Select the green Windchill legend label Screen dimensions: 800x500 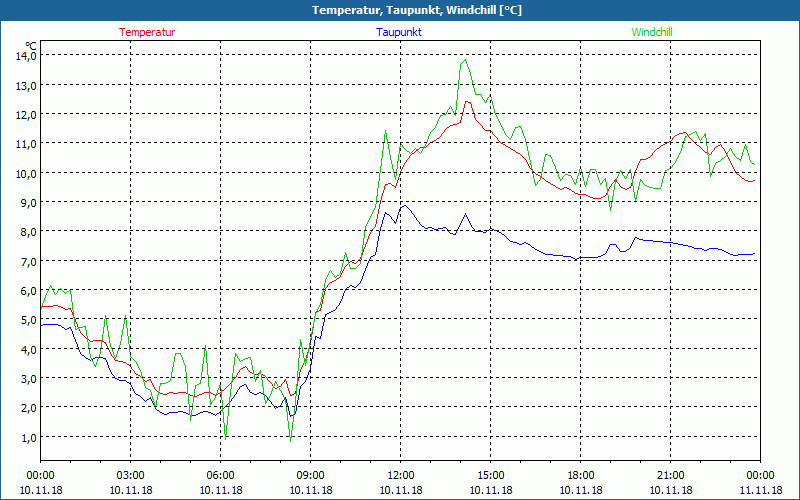pyautogui.click(x=652, y=32)
